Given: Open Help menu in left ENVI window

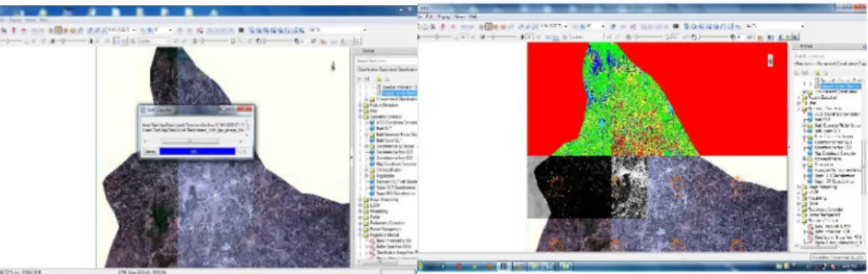Looking at the screenshot, I should tap(44, 20).
